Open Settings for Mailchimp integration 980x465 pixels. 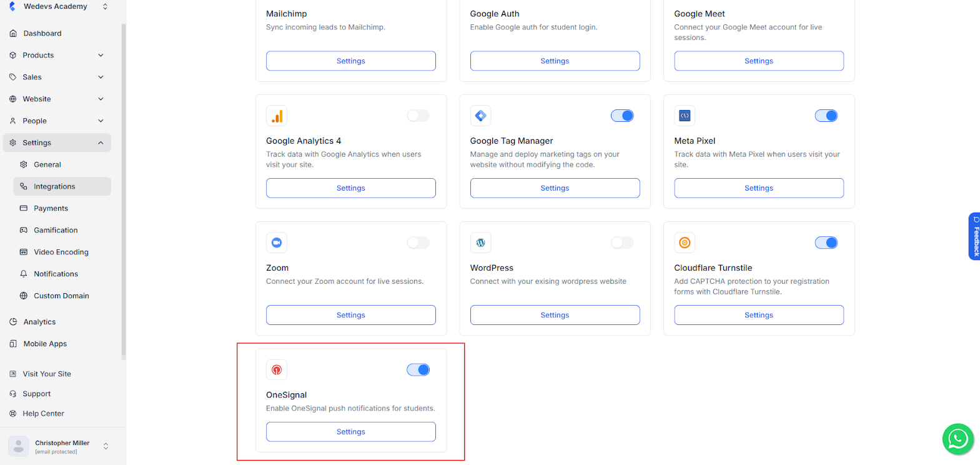pyautogui.click(x=350, y=61)
